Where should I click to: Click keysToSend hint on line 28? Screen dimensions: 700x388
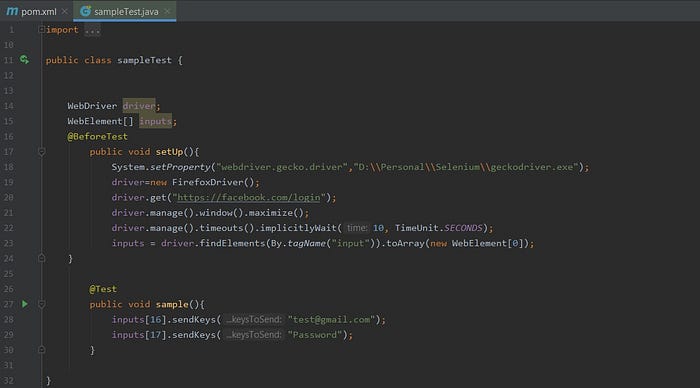[254, 319]
